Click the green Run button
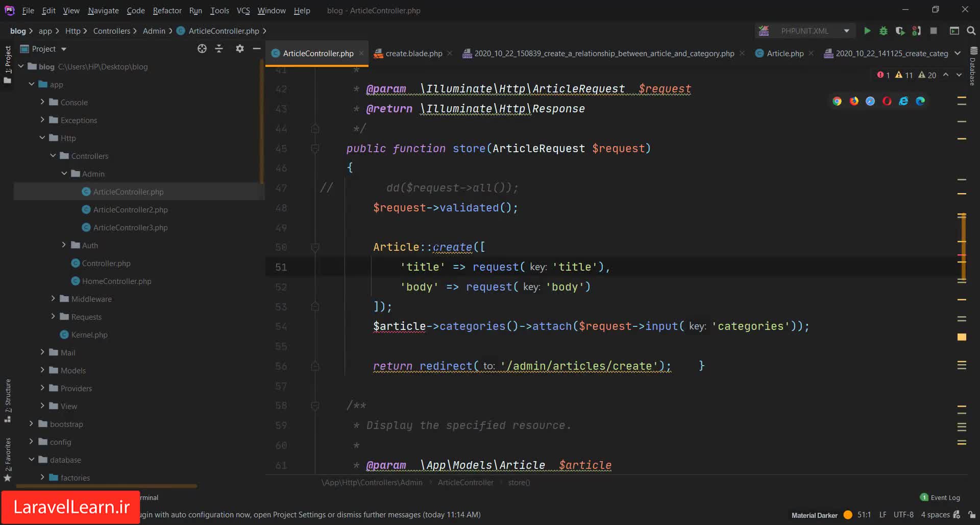Screen dimensions: 980x525 [867, 31]
